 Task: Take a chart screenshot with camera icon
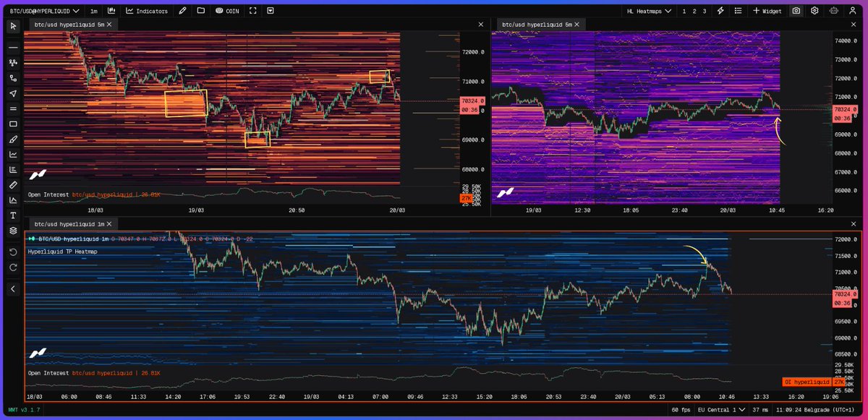click(x=796, y=11)
